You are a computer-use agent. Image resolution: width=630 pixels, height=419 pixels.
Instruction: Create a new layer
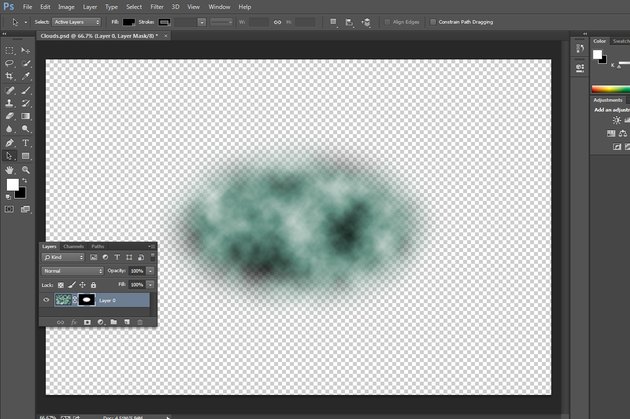point(127,322)
